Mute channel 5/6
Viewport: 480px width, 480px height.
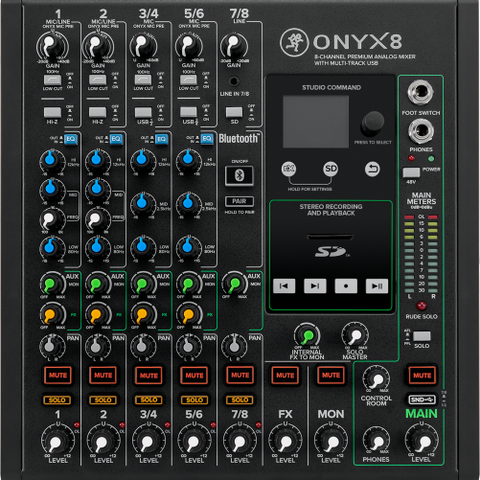194,375
